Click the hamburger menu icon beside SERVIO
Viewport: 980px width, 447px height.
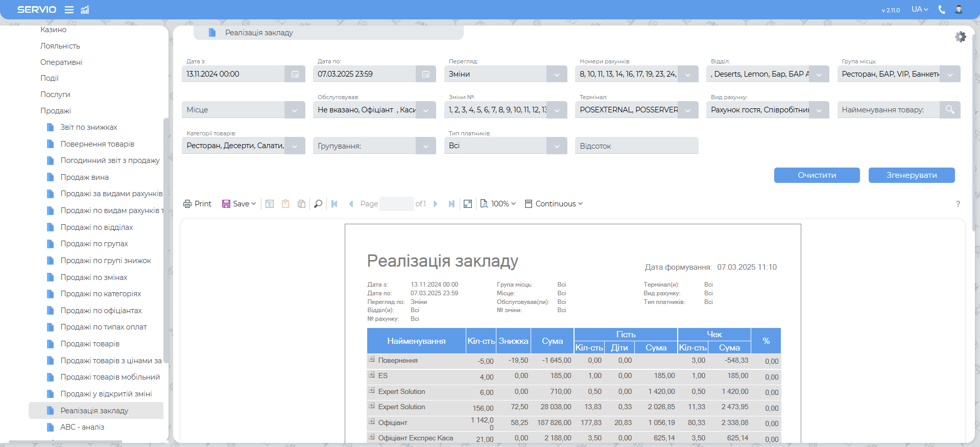(x=69, y=10)
